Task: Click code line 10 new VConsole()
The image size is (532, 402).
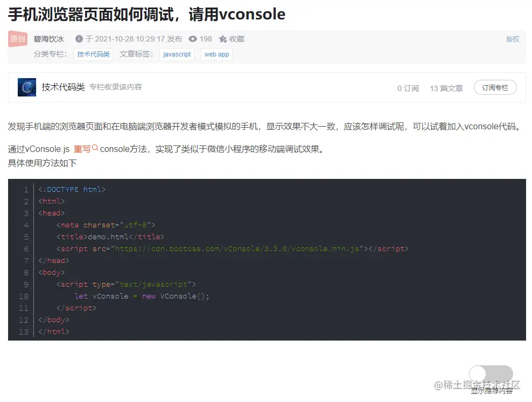Action: click(142, 296)
